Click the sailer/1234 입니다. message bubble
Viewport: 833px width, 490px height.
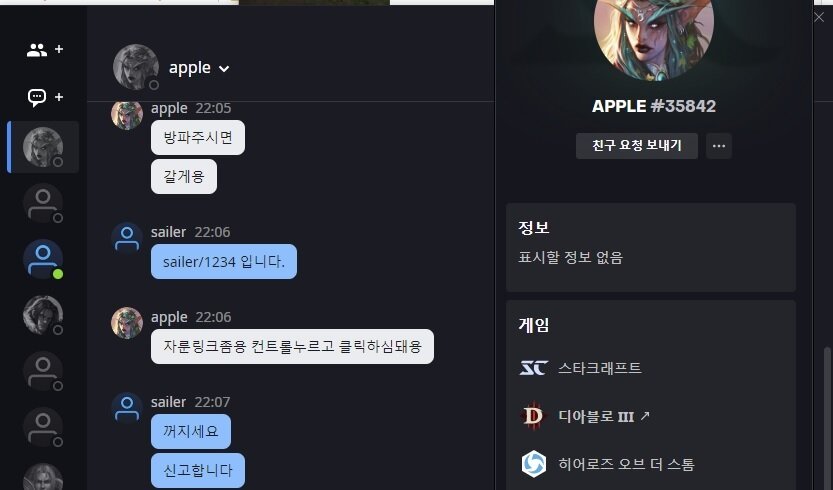coord(224,261)
